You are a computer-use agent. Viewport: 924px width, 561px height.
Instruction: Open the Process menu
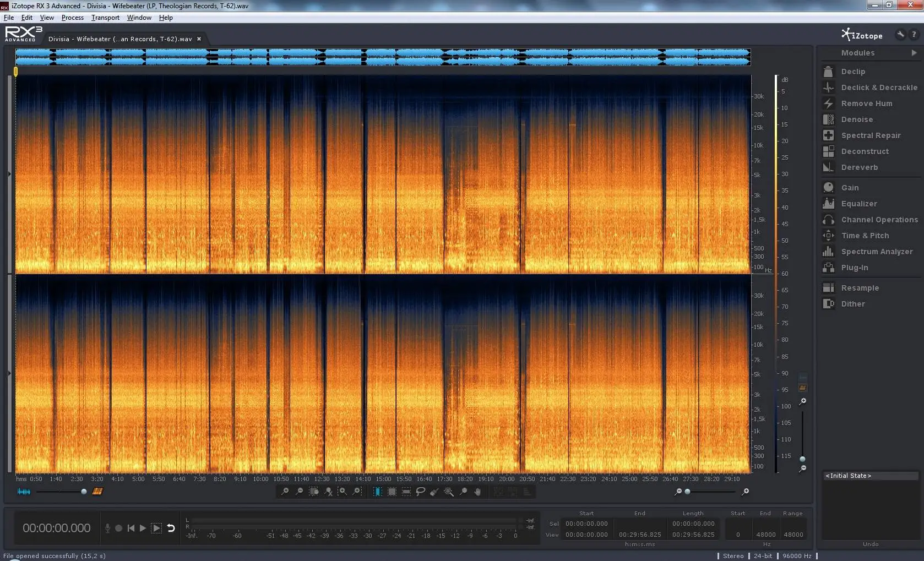tap(73, 18)
